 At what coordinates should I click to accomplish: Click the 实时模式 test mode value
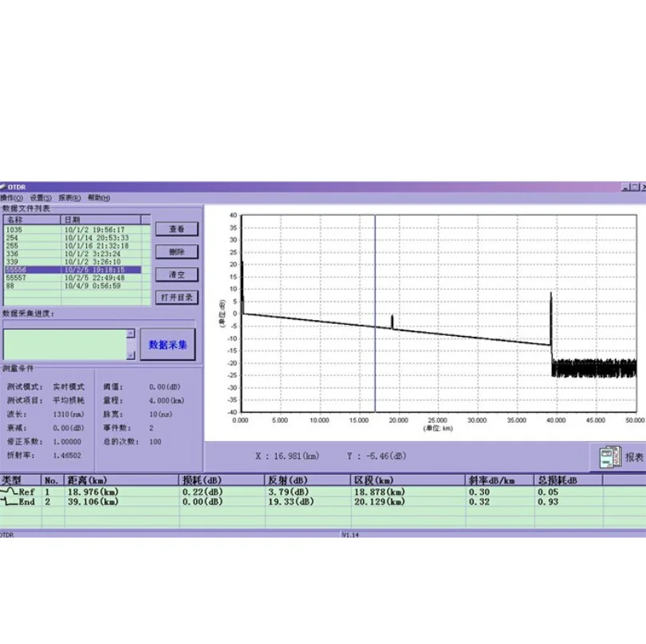tap(69, 387)
